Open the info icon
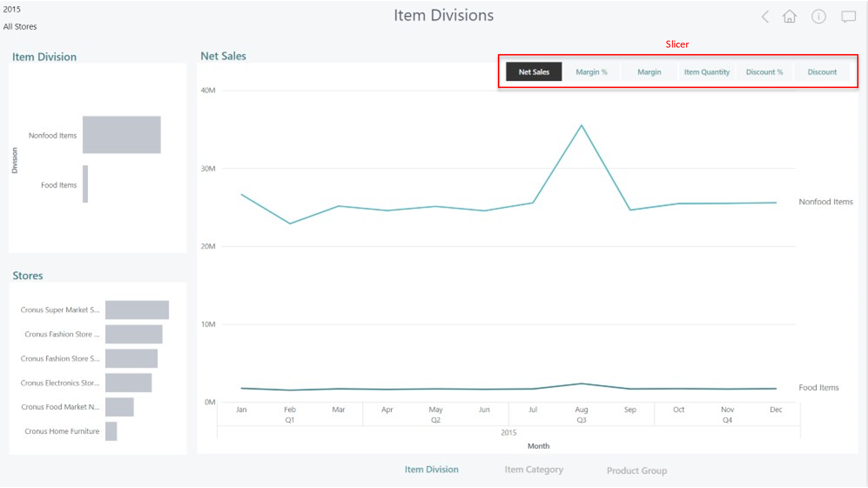The image size is (868, 488). pyautogui.click(x=818, y=16)
